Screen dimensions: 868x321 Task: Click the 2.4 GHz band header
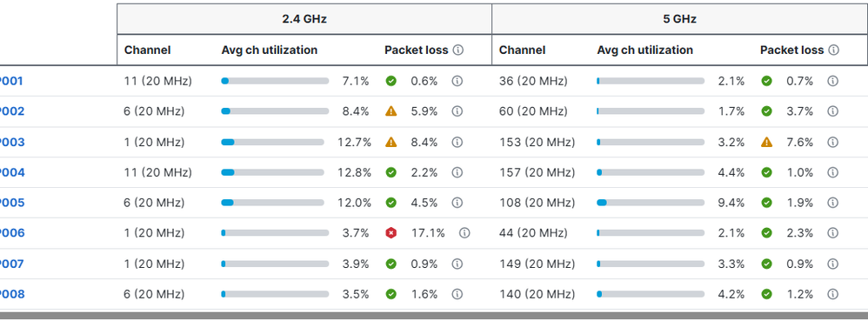pyautogui.click(x=304, y=19)
